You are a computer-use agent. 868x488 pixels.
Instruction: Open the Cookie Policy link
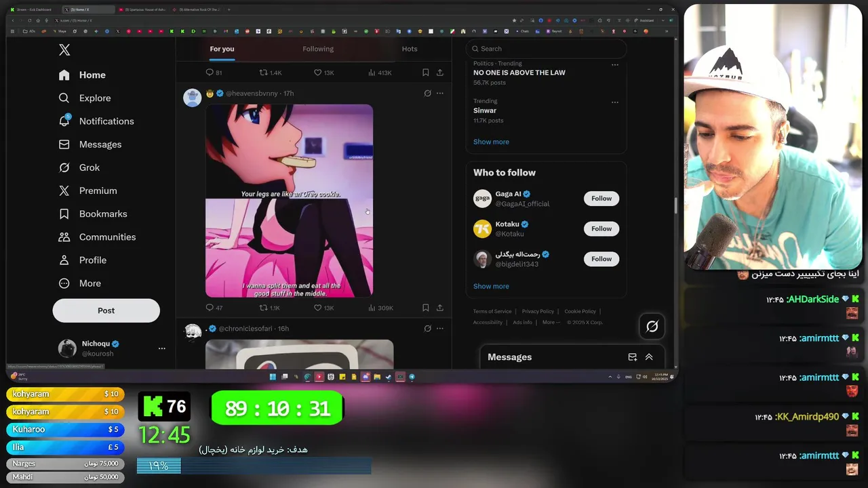click(580, 312)
